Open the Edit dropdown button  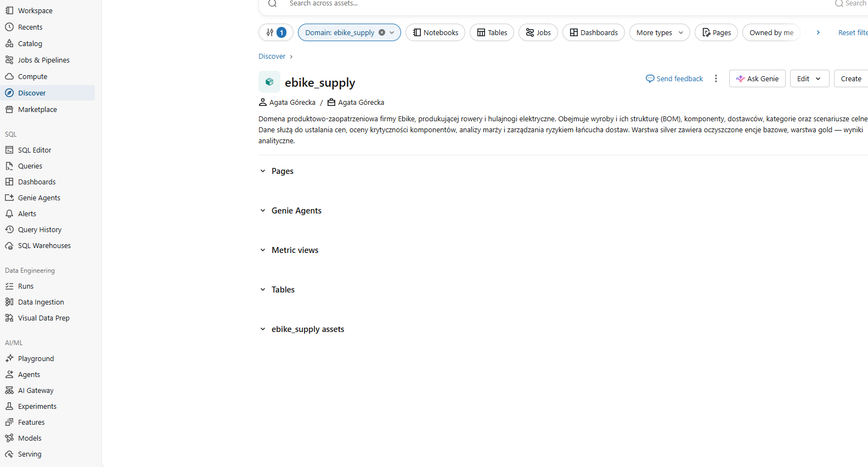point(809,78)
